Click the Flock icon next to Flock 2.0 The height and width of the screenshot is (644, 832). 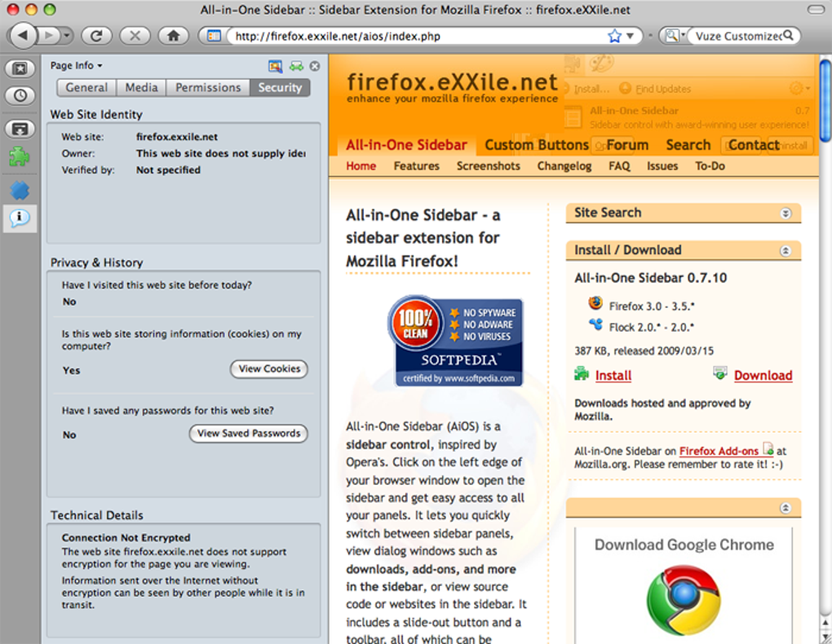pyautogui.click(x=595, y=324)
